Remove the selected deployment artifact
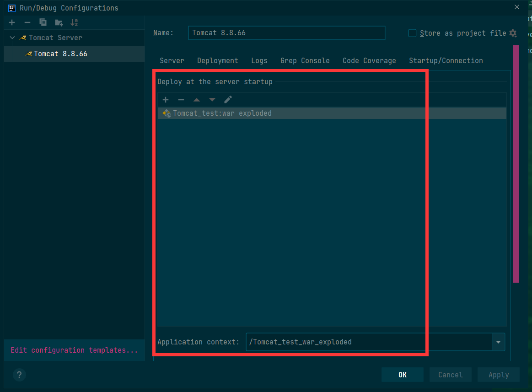The image size is (532, 392). coord(181,99)
